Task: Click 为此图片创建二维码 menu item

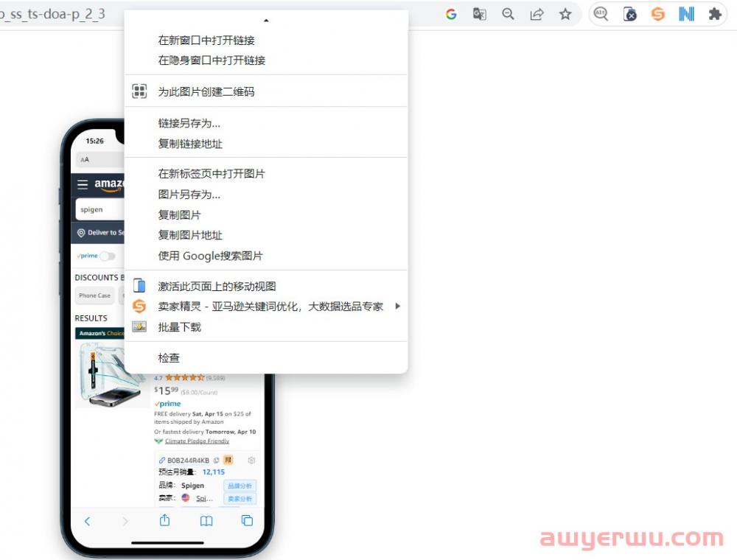Action: coord(206,91)
